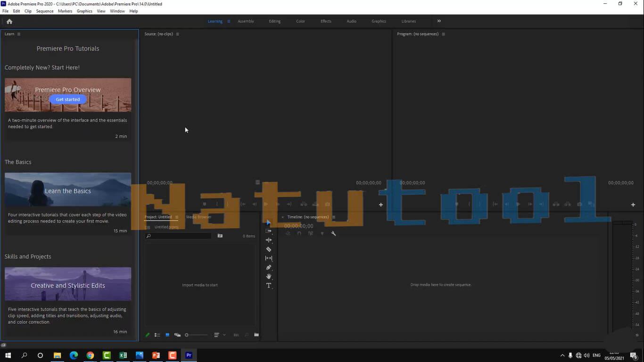Open File Explorer from taskbar
Screen dimensions: 644x362
(57, 355)
